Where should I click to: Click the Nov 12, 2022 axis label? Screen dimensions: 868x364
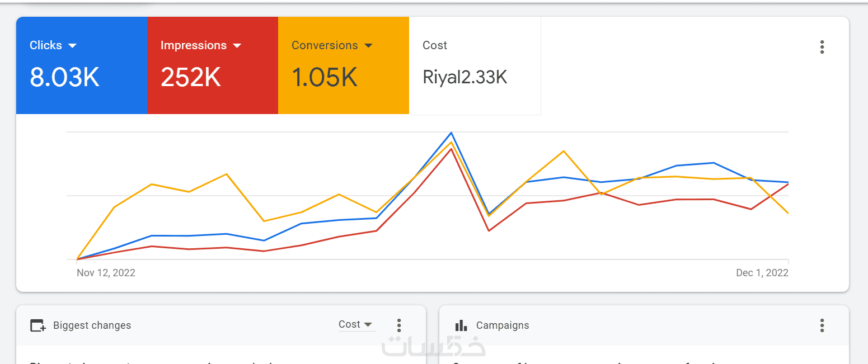106,273
